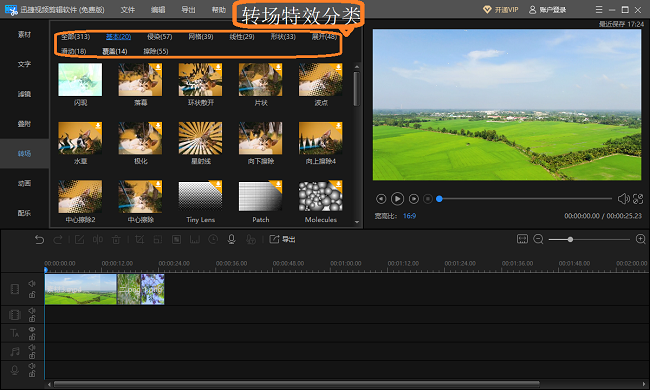Click the 导出 export button in toolbar
The image size is (650, 390).
[282, 239]
